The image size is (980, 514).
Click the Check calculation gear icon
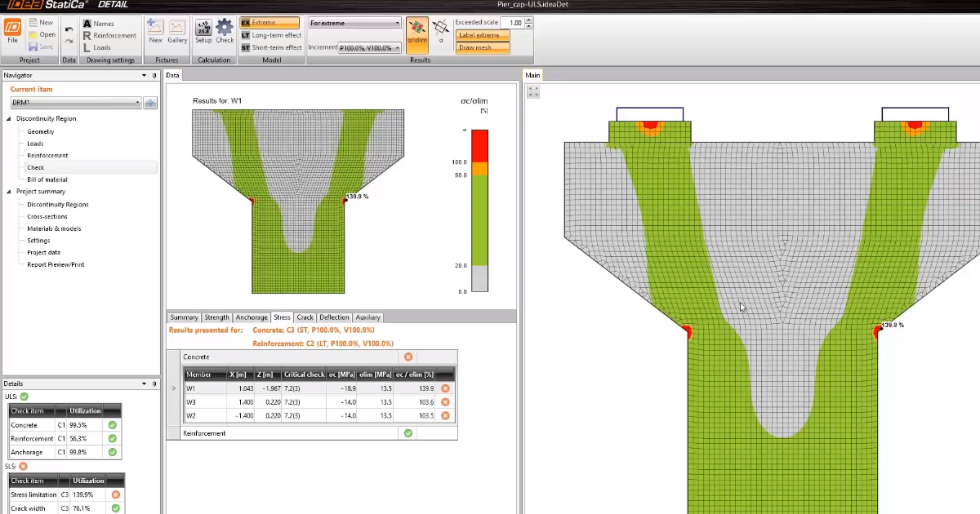point(225,30)
